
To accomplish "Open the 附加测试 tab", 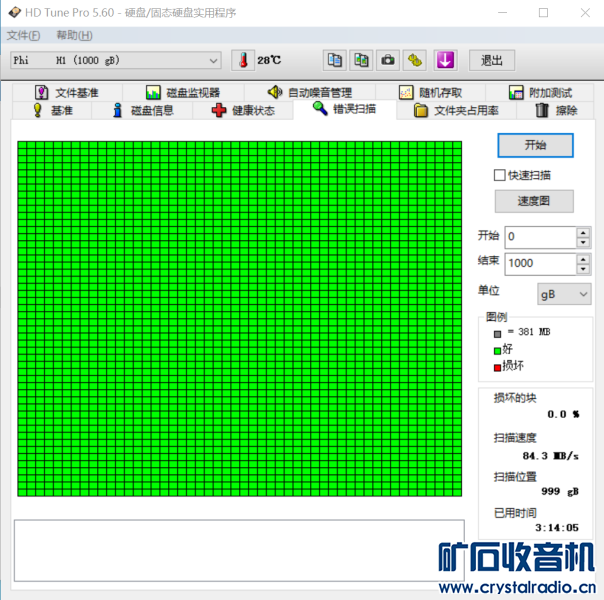I will [x=540, y=92].
